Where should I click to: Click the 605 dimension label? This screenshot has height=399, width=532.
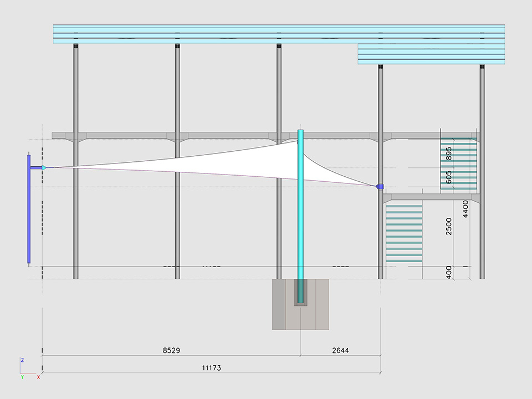tap(449, 177)
